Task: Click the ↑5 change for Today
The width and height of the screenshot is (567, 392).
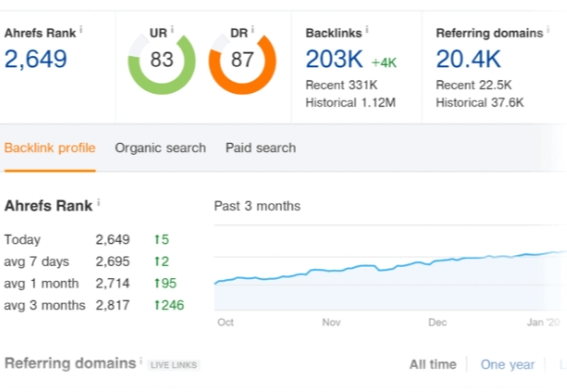Action: (x=162, y=239)
